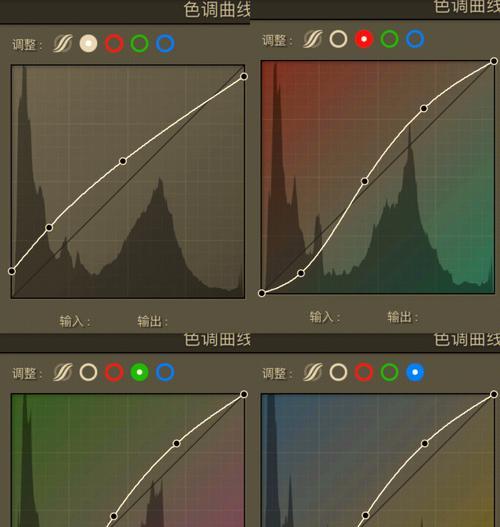
Task: Click the lower shadow control point on RGB curve
Action: coord(49,228)
